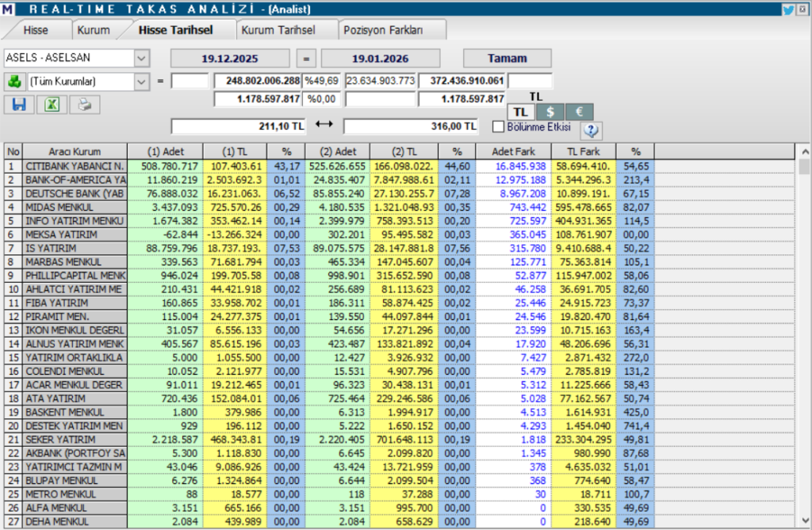
Task: Click the green institutions group icon
Action: tap(13, 81)
